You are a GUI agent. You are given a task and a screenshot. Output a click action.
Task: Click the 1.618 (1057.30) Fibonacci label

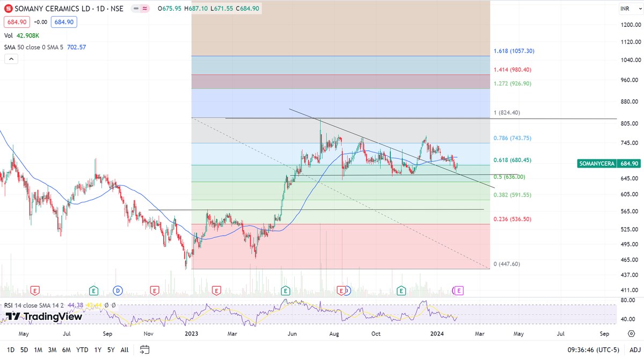(x=514, y=51)
